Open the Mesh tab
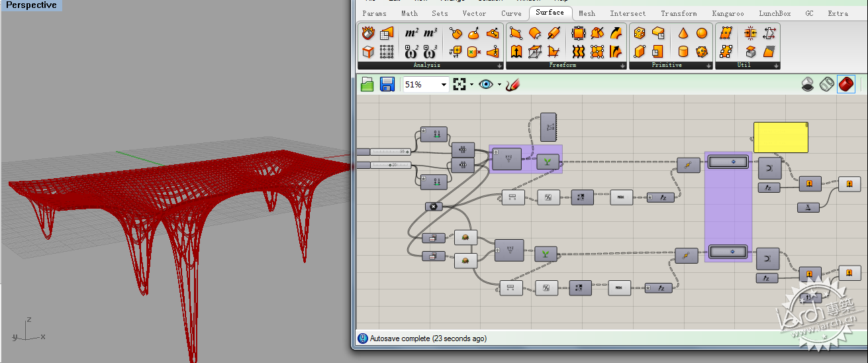Viewport: 868px width, 363px height. pos(587,13)
